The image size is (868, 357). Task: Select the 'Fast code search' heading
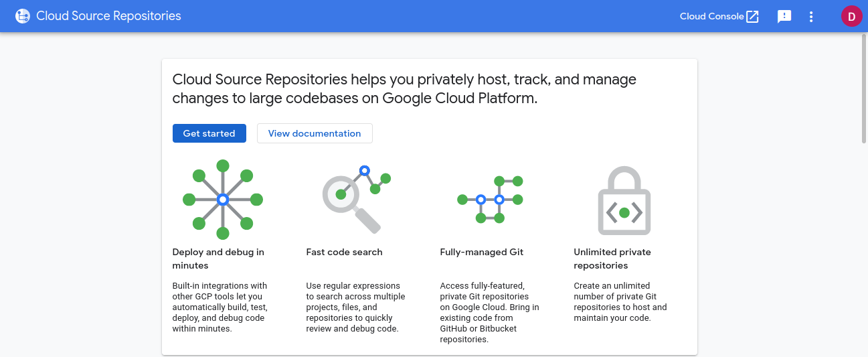pyautogui.click(x=344, y=252)
